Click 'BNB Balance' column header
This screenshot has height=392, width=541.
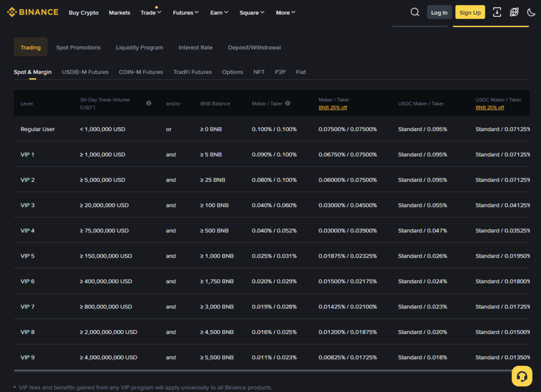(215, 104)
